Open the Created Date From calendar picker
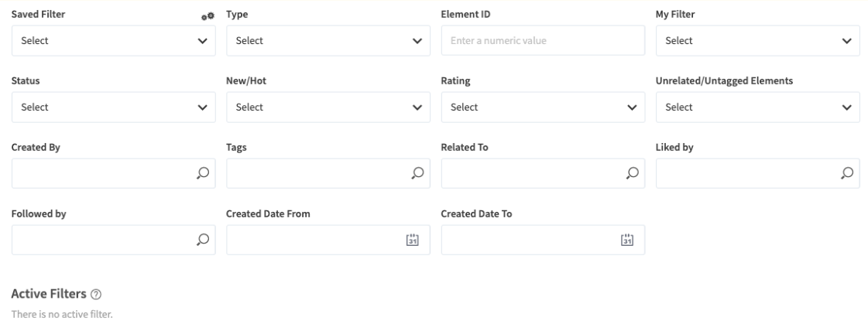 click(413, 240)
